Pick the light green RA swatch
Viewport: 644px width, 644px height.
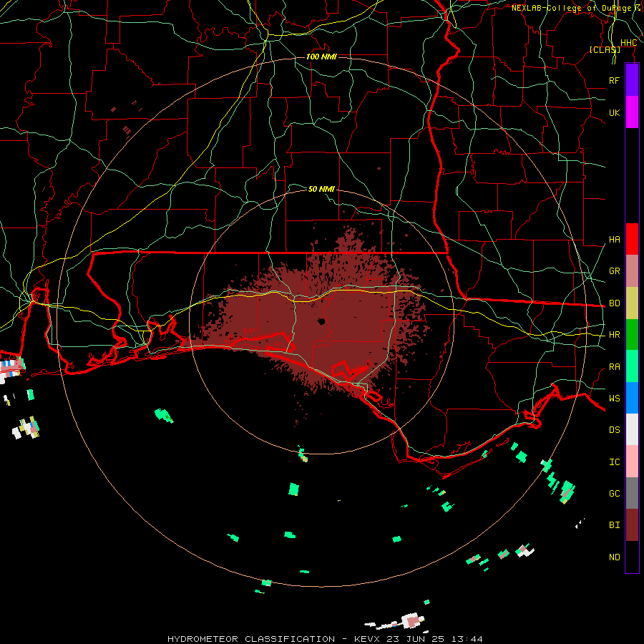[x=632, y=366]
